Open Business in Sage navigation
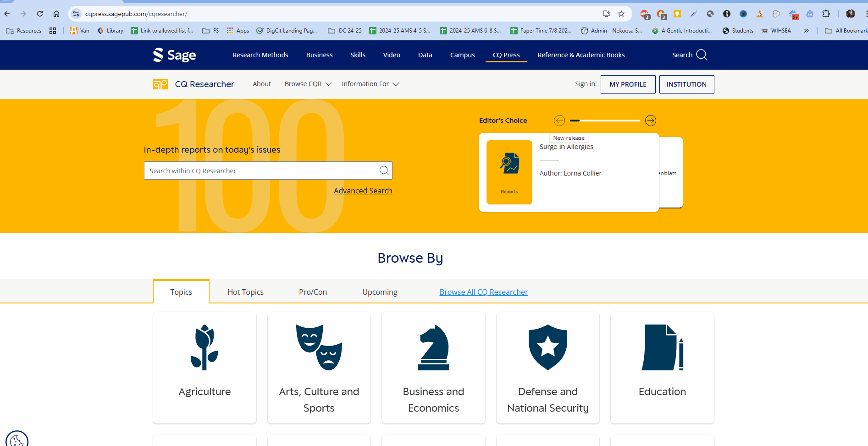 pos(320,55)
